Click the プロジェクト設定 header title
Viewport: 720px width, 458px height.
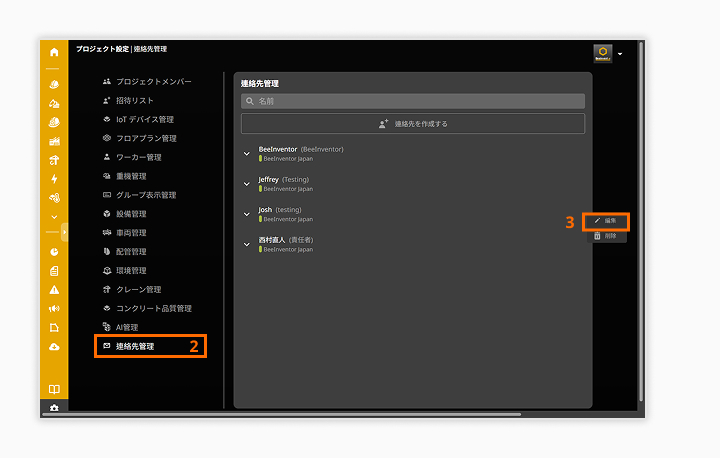pyautogui.click(x=102, y=49)
